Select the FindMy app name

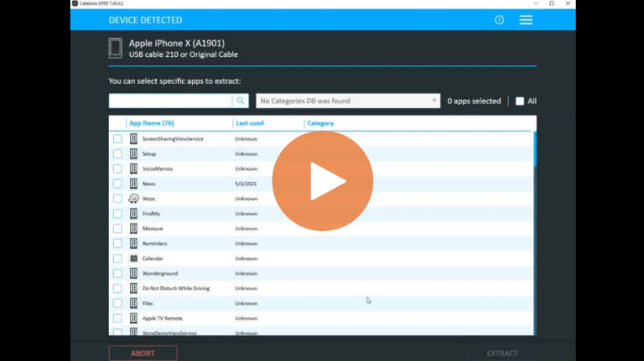tap(151, 214)
